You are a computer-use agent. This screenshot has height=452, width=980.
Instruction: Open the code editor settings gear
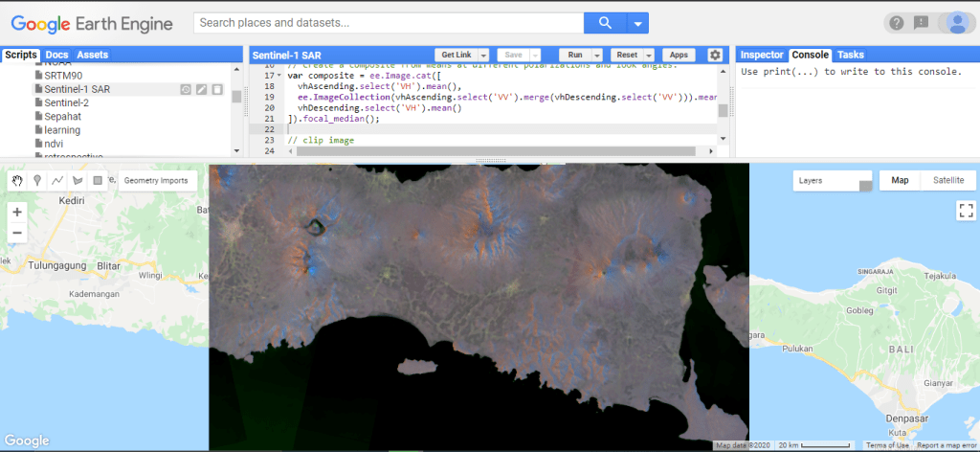pyautogui.click(x=715, y=56)
